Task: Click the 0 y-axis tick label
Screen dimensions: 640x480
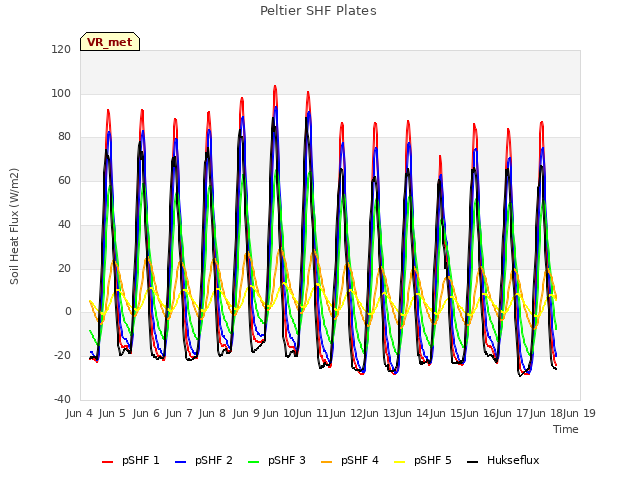Action: click(68, 312)
